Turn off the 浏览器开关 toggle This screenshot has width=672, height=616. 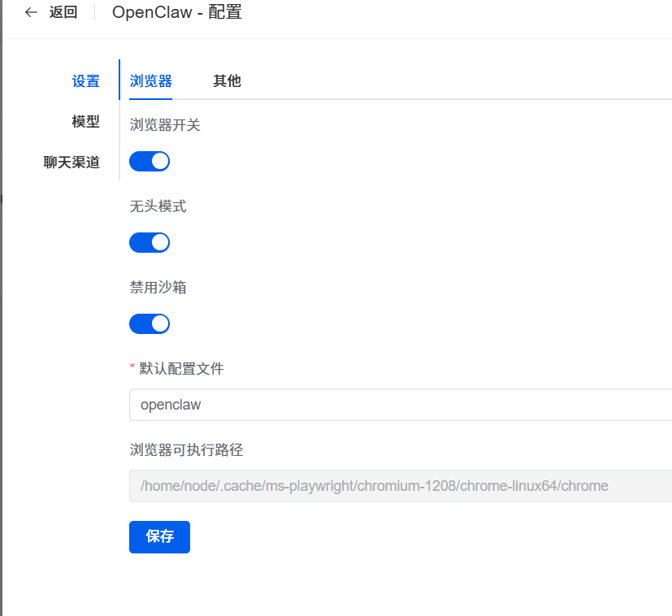[x=150, y=161]
